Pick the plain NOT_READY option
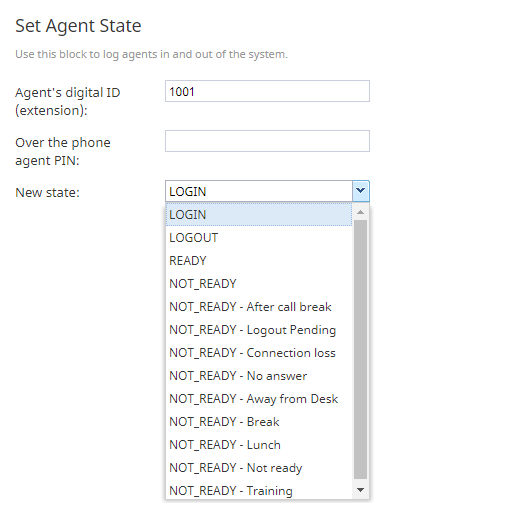Screen dimensions: 510x522 pyautogui.click(x=259, y=284)
